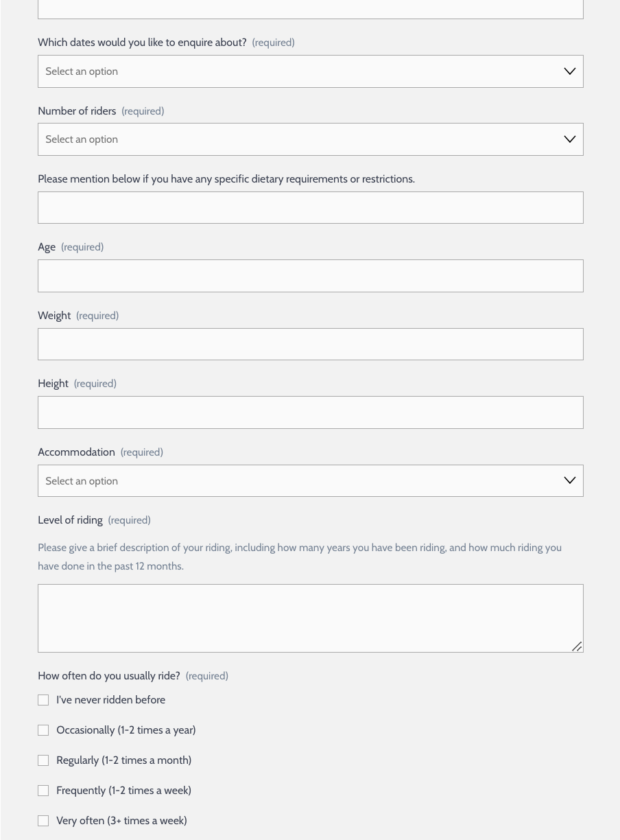The image size is (620, 840).
Task: Expand the Accommodation select box
Action: pyautogui.click(x=311, y=480)
